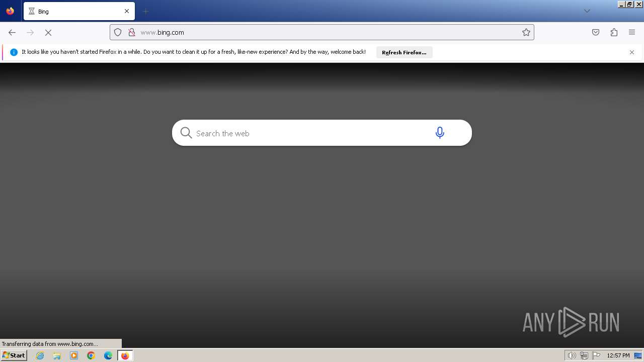Open the volume speaker tray icon
644x362 pixels.
572,355
